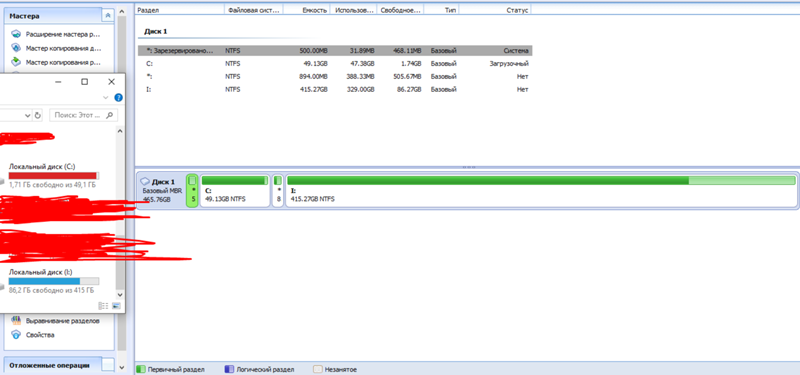
Task: Click the 'Система' status cell
Action: 516,51
